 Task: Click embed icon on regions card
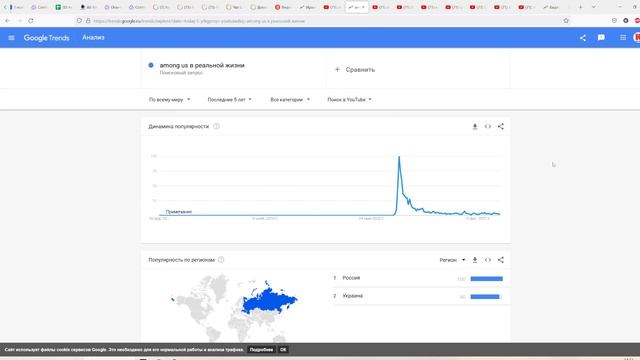[x=488, y=260]
